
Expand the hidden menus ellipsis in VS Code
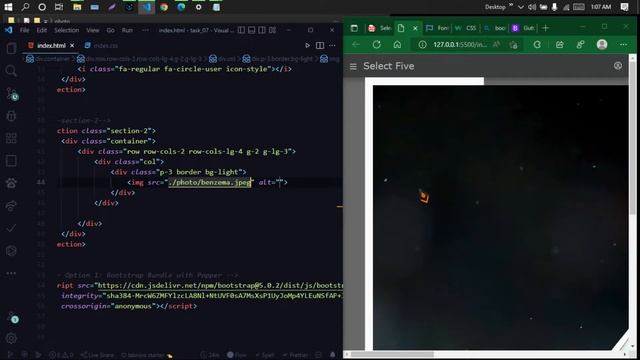pyautogui.click(x=145, y=30)
